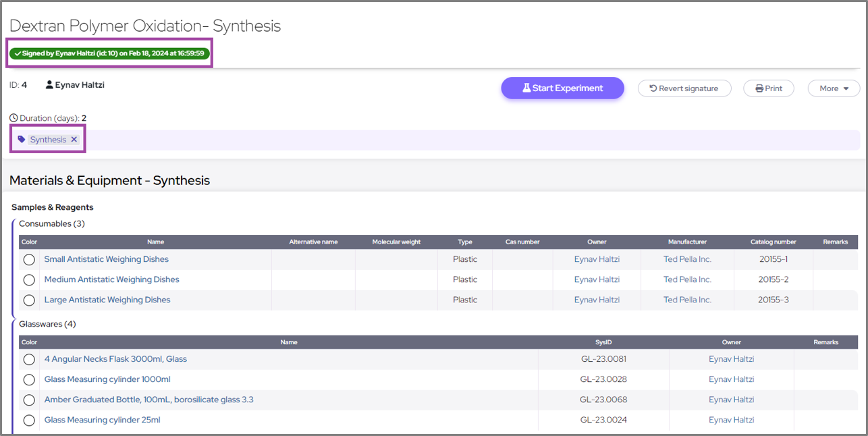The height and width of the screenshot is (436, 868).
Task: Click the clock icon beside Duration
Action: coord(13,118)
